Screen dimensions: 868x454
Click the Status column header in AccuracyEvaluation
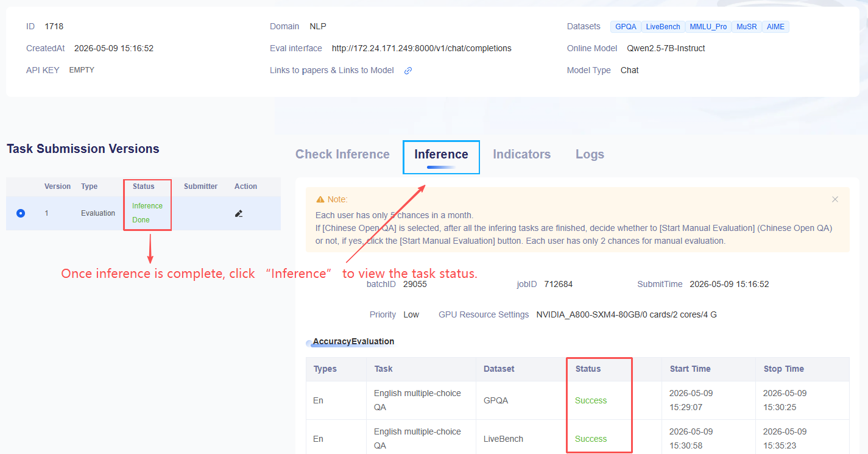point(588,369)
